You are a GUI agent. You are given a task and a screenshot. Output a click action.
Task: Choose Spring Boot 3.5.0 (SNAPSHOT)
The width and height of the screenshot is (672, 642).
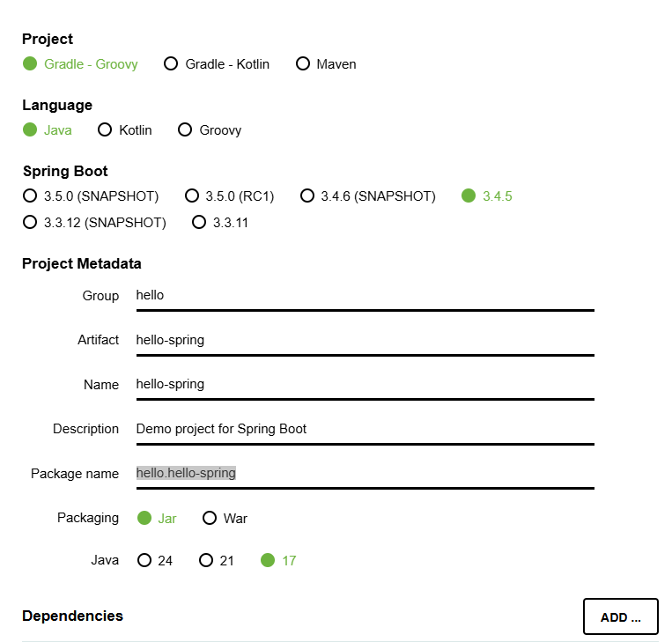tap(91, 196)
